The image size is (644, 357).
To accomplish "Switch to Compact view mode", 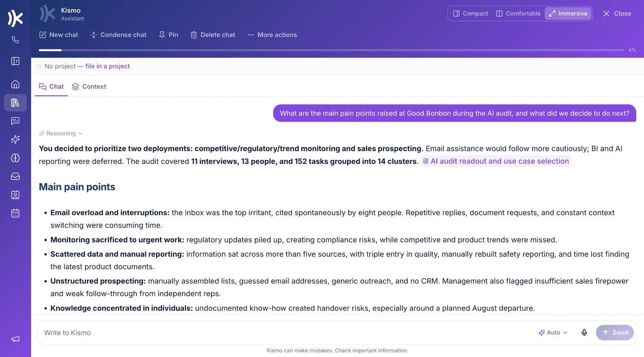I will [471, 14].
